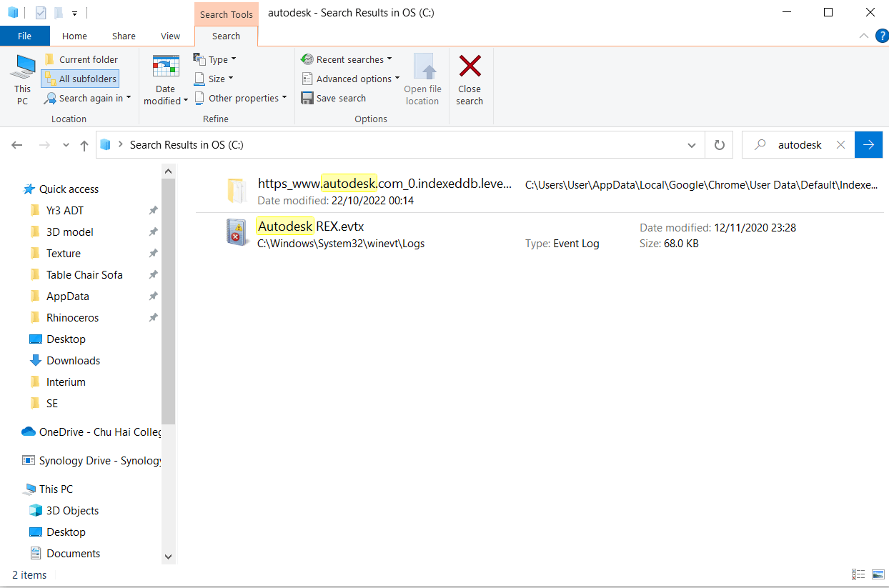
Task: Collapse the ribbon chevron
Action: point(864,36)
